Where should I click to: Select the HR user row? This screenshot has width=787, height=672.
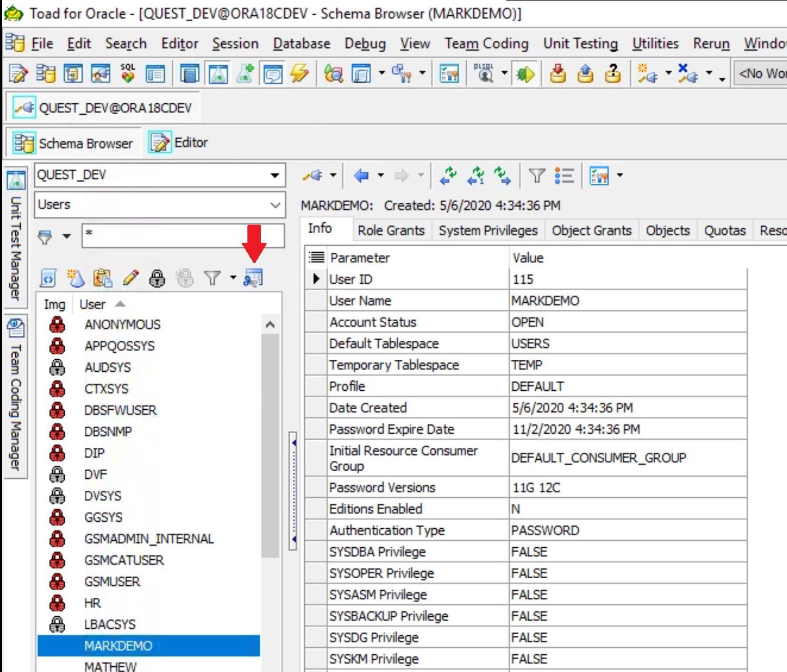[x=149, y=603]
